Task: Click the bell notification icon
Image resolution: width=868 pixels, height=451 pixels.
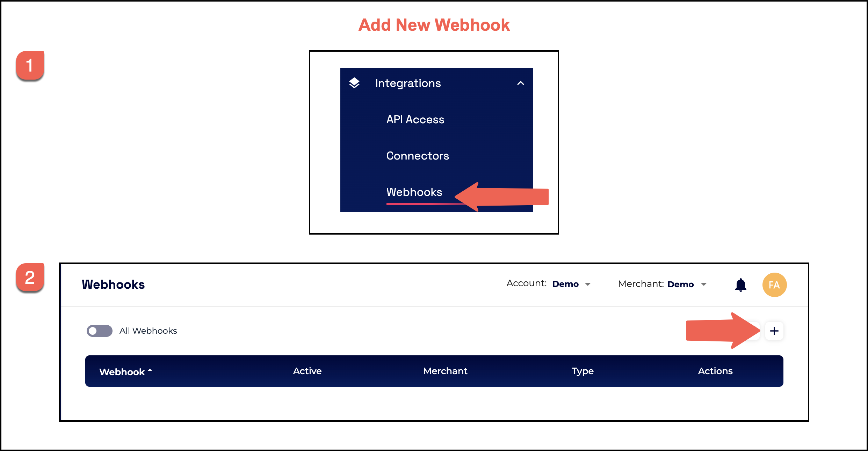Action: [x=740, y=283]
